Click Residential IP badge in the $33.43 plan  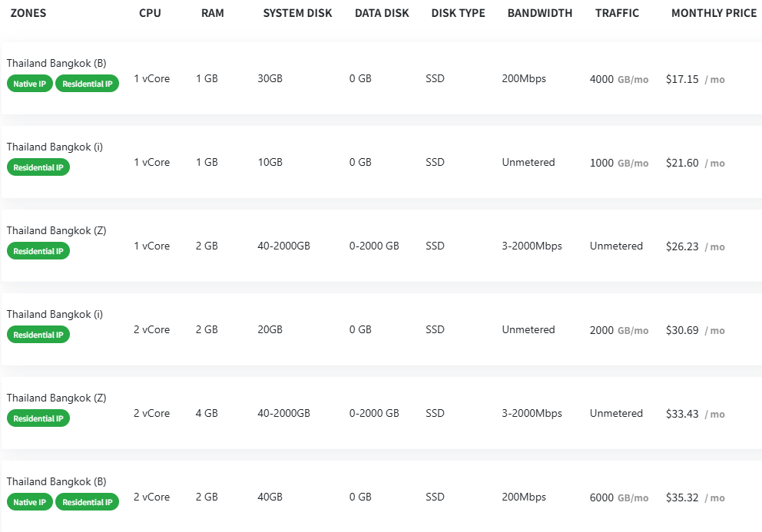click(38, 418)
